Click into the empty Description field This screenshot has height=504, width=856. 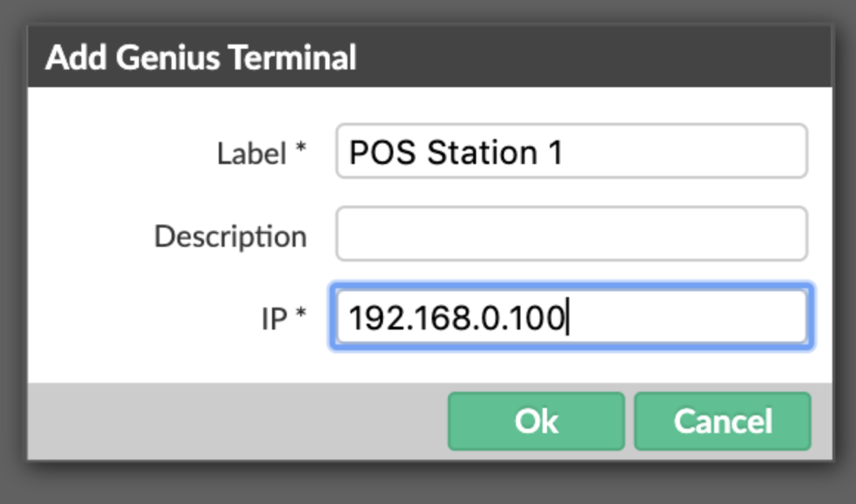571,234
